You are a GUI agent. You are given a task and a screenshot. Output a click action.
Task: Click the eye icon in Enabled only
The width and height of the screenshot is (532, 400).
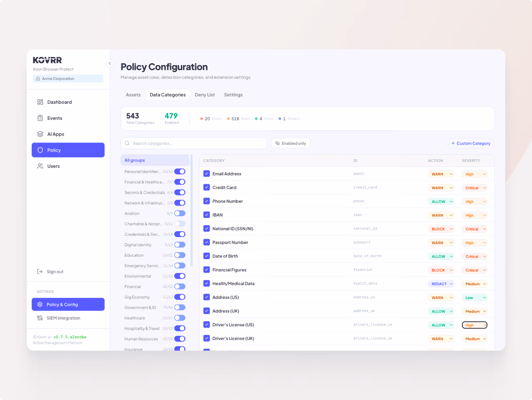(278, 143)
